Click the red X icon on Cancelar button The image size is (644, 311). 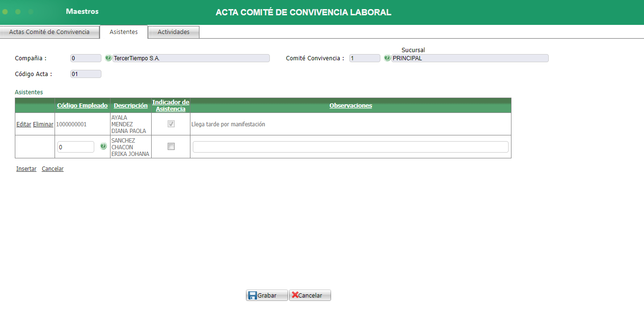tap(295, 295)
